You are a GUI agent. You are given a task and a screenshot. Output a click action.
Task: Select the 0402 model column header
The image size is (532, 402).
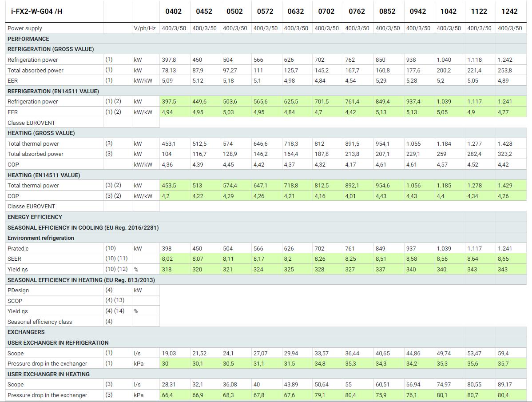coord(173,12)
